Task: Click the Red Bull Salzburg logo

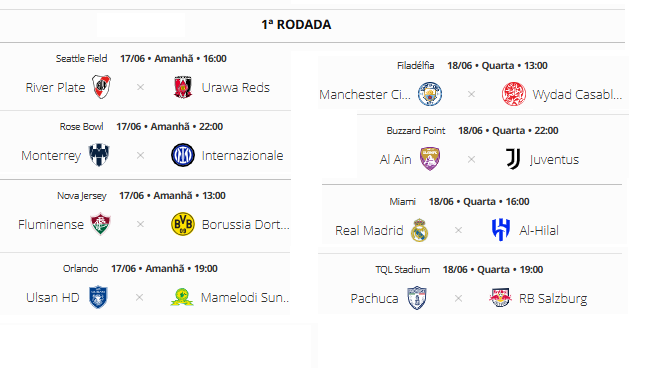Action: pyautogui.click(x=500, y=298)
